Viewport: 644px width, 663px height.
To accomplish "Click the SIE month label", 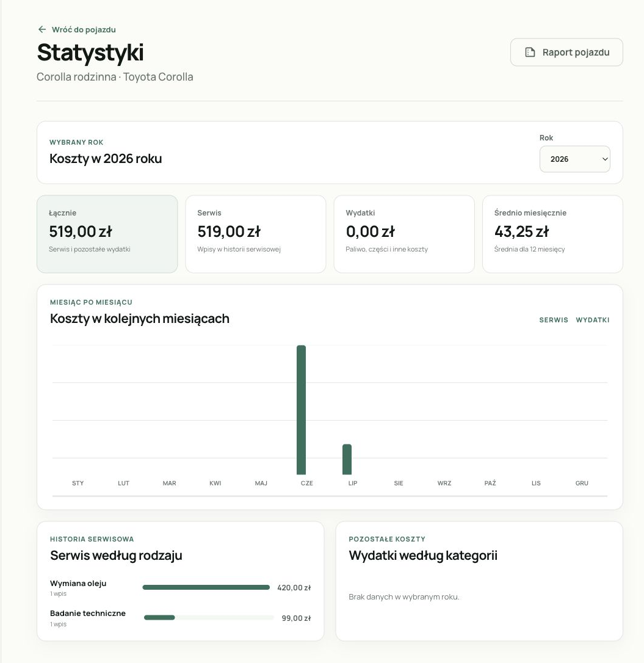I will point(399,483).
